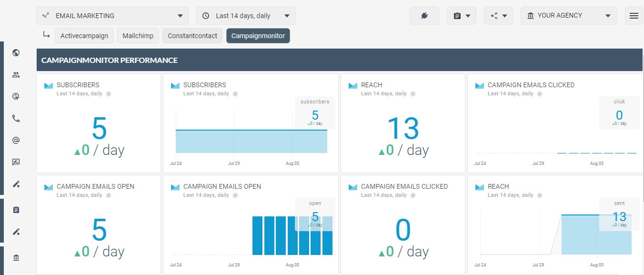
Task: Open the bank building icon in sidebar
Action: pos(16,258)
